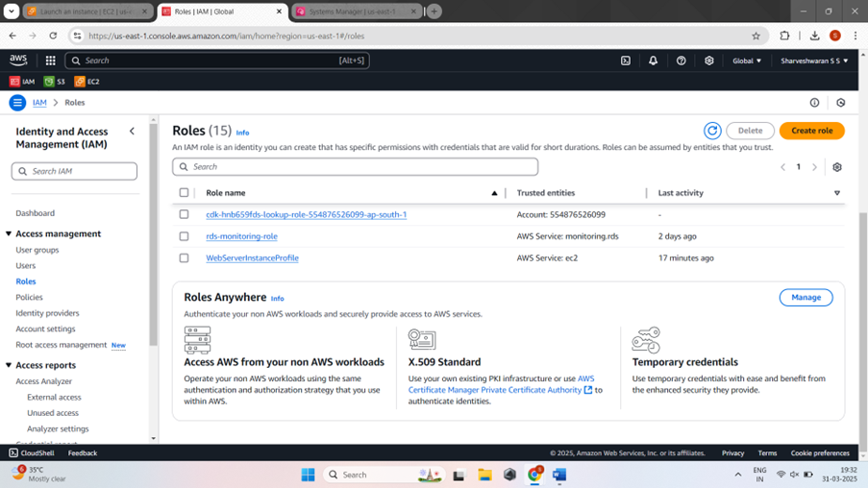Screen dimensions: 868x488
Task: Sort by Role name column arrow
Action: [494, 193]
